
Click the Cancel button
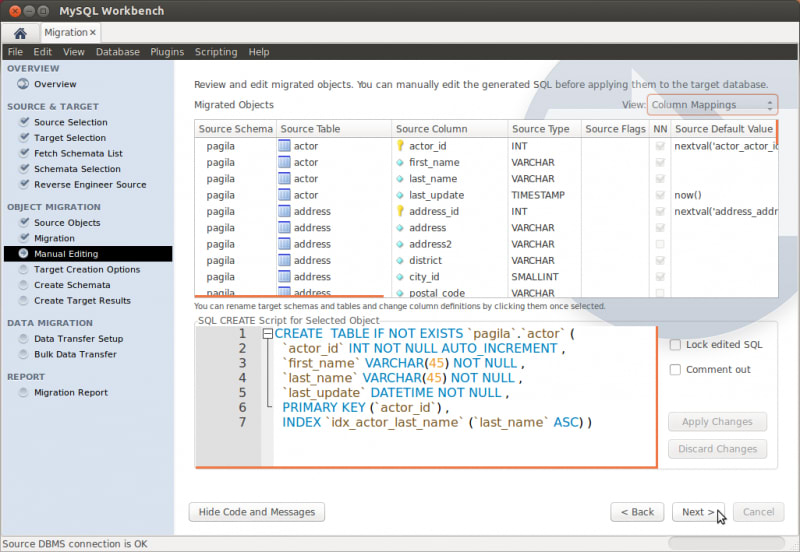[x=758, y=512]
